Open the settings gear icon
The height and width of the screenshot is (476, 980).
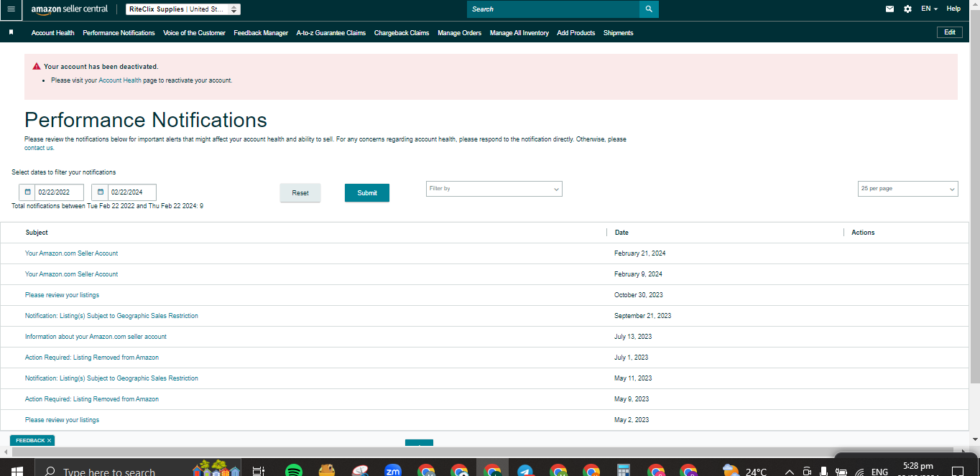[907, 9]
